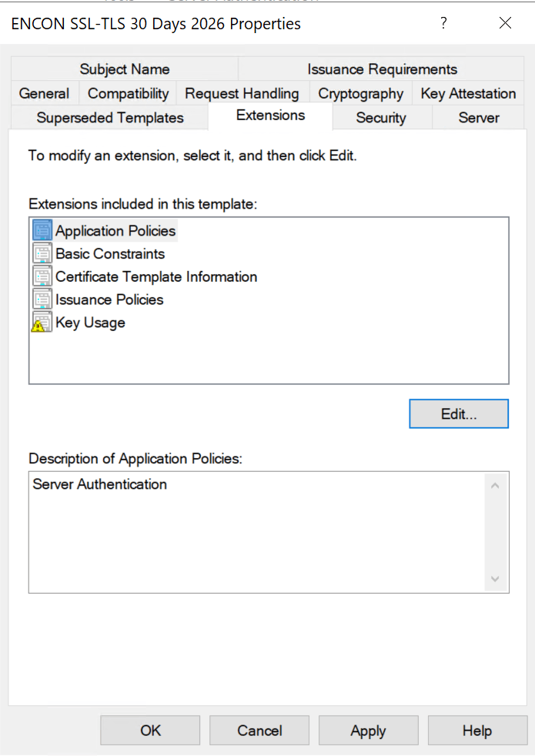
Task: Click the Application Policies extension icon
Action: pyautogui.click(x=42, y=231)
